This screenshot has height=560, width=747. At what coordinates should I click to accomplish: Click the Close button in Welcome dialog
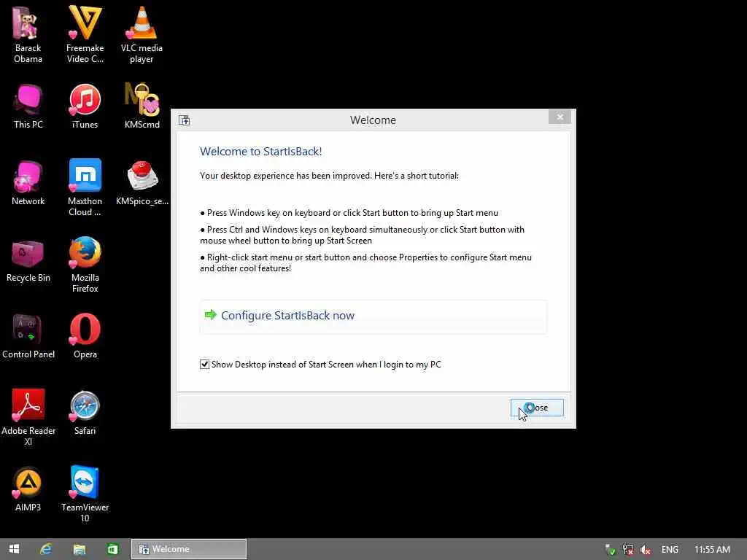point(537,408)
